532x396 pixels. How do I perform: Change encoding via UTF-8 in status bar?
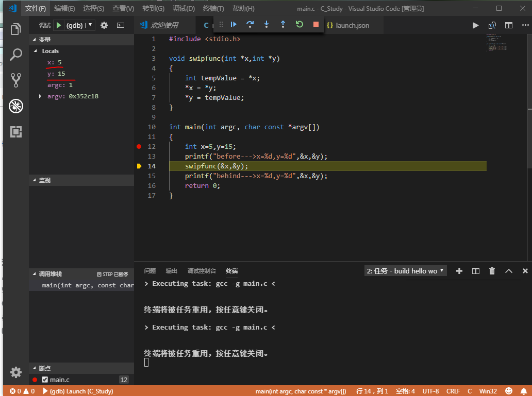tap(430, 391)
